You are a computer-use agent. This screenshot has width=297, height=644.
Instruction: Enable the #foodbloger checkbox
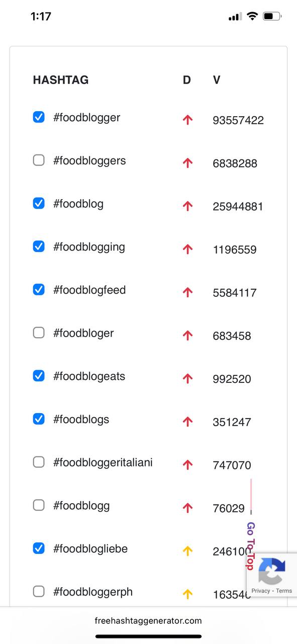pyautogui.click(x=39, y=333)
